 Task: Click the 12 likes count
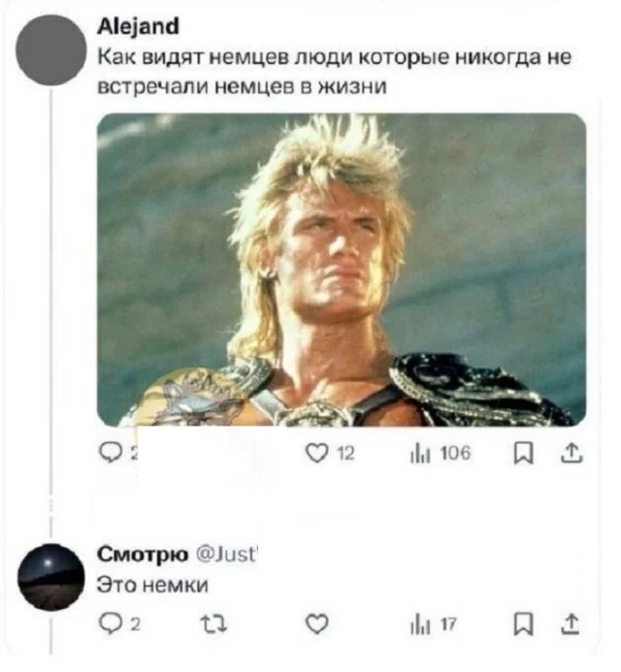coord(345,453)
